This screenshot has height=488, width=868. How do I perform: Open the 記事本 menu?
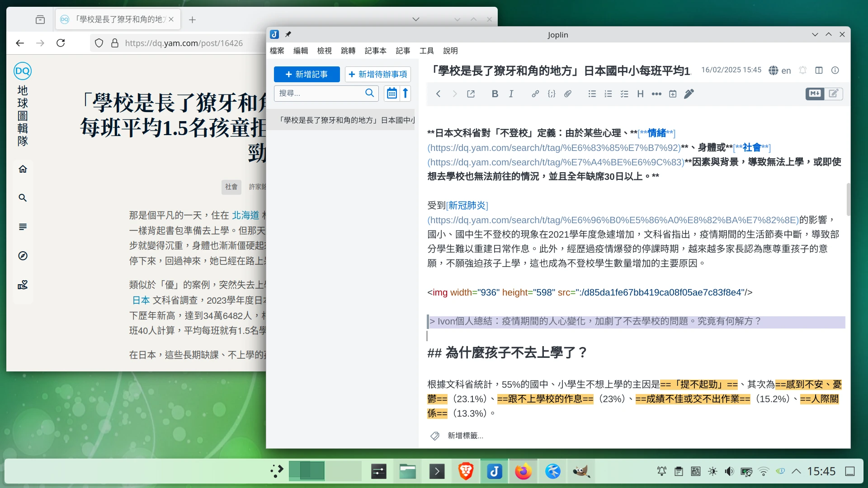tap(375, 51)
